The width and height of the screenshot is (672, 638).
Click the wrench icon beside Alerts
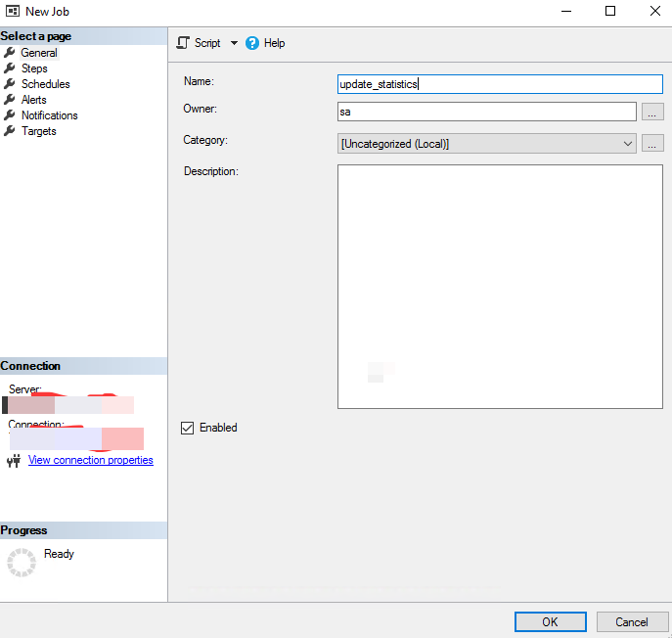[10, 100]
